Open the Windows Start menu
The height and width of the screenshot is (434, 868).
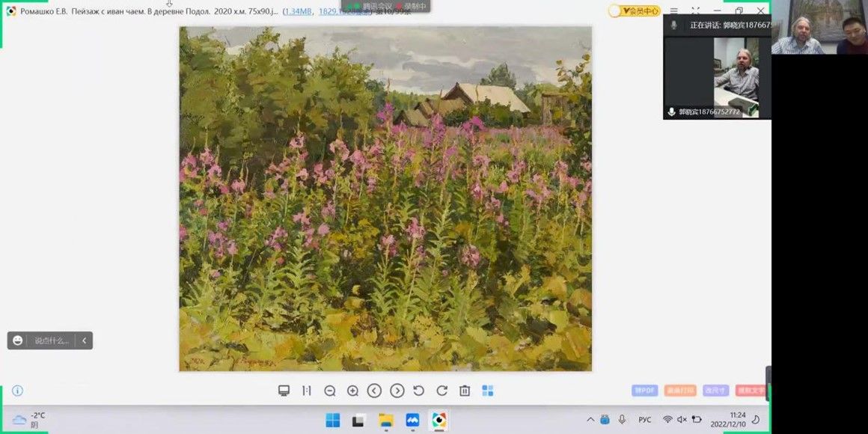pos(333,421)
